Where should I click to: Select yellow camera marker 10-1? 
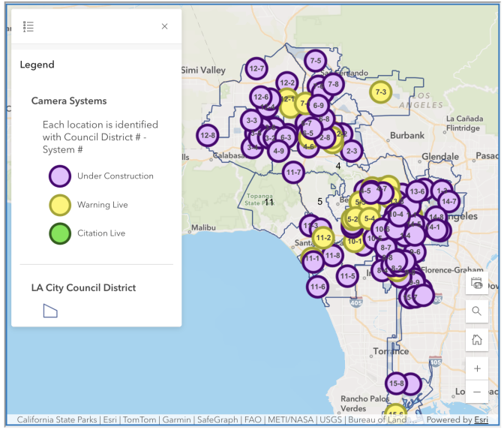pyautogui.click(x=355, y=241)
